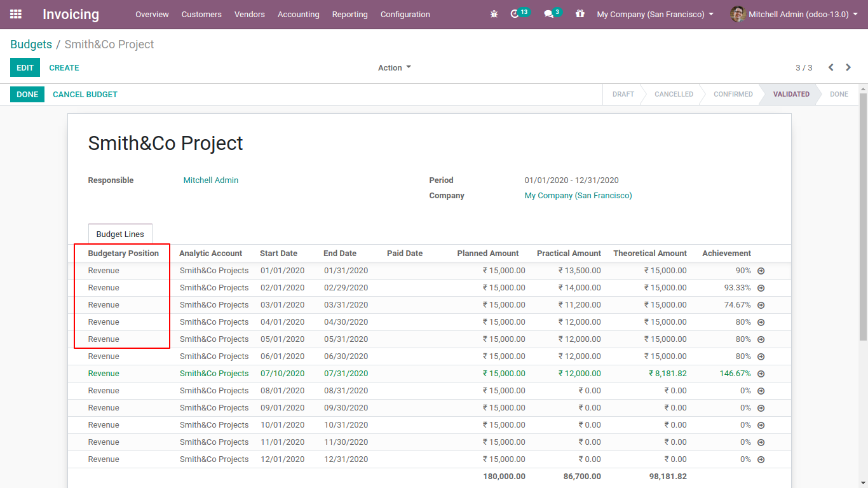Open the conversations chat bubble icon
Screen dimensions: 868x488
tap(548, 14)
